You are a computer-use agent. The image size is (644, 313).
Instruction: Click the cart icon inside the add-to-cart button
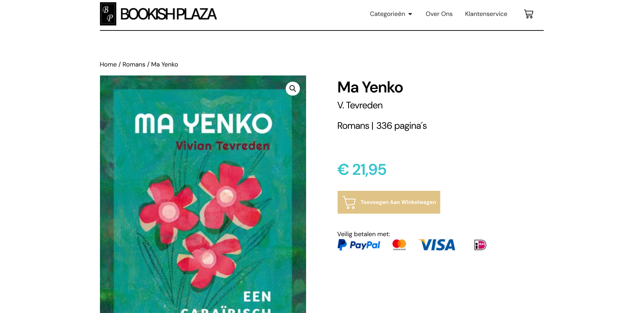(x=349, y=202)
